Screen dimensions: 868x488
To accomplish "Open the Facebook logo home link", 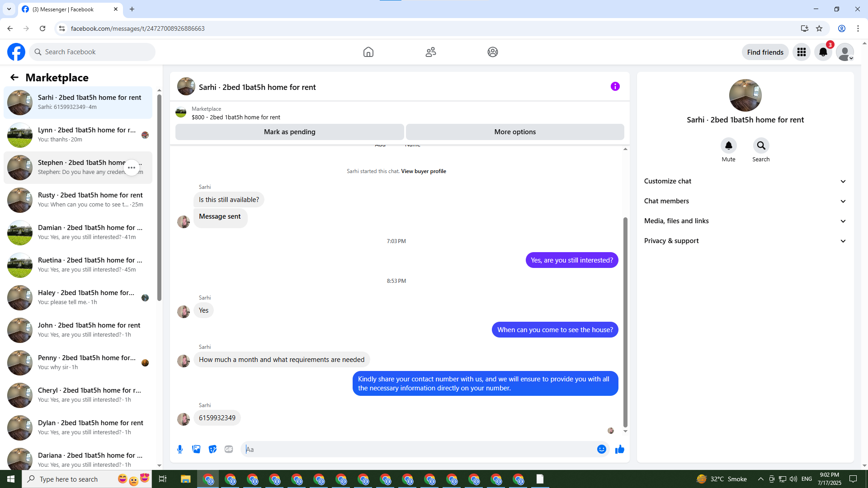I will pos(16,52).
